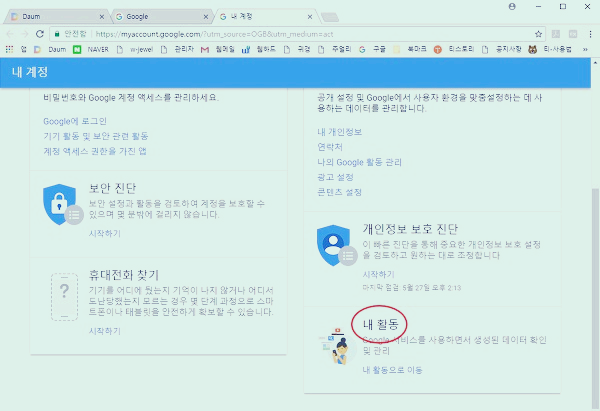The image size is (600, 411).
Task: Click the Chrome profile avatar icon
Action: pyautogui.click(x=512, y=7)
